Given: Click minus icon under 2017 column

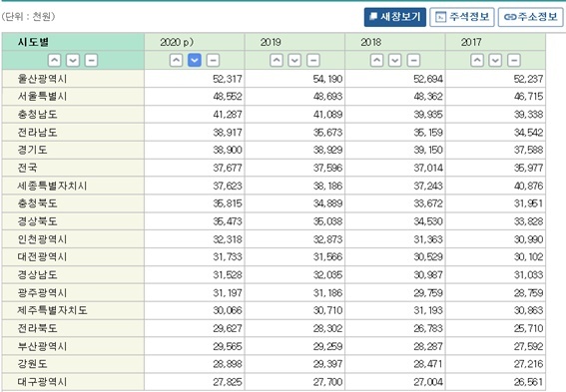Looking at the screenshot, I should tap(514, 60).
